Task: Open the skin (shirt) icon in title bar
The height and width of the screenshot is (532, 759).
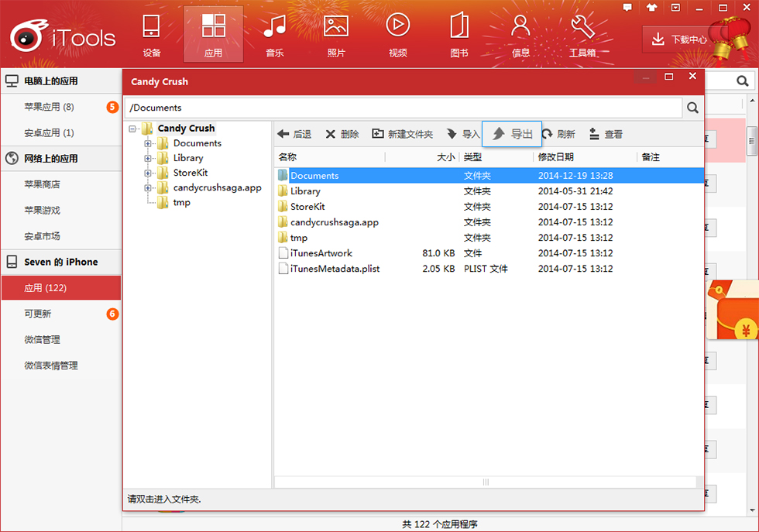Action: [651, 7]
